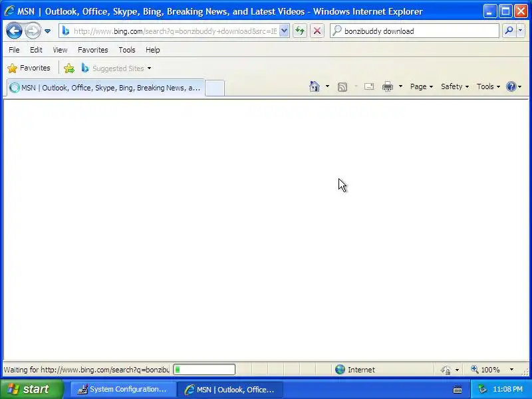Screen dimensions: 532x399
Task: Open the Tools command bar menu
Action: pyautogui.click(x=488, y=86)
